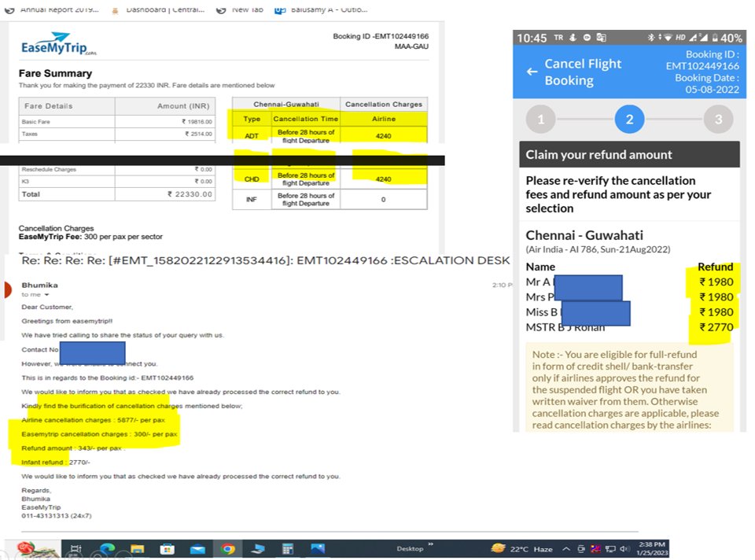755x560 pixels.
Task: Click Mr A refund amount ₹ 1980
Action: (x=716, y=282)
